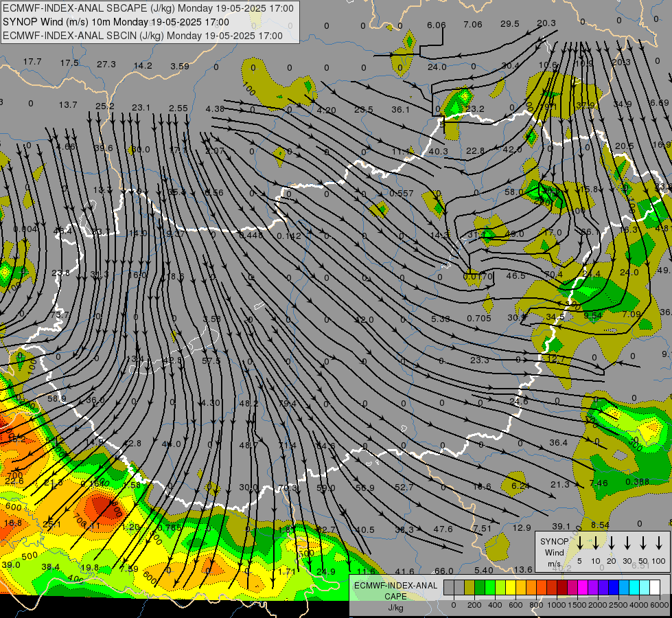This screenshot has height=618, width=672.
Task: Click the map value '73.7'
Action: 59,314
